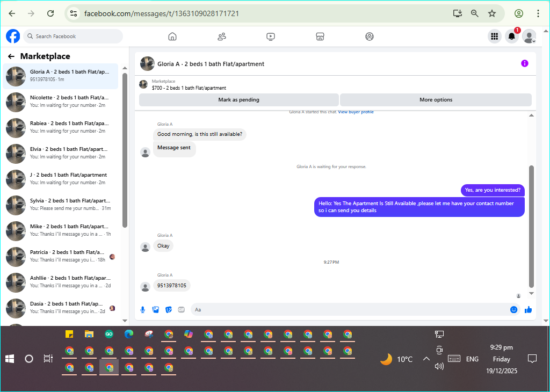
Task: Open the Video/Watch icon
Action: pyautogui.click(x=271, y=37)
